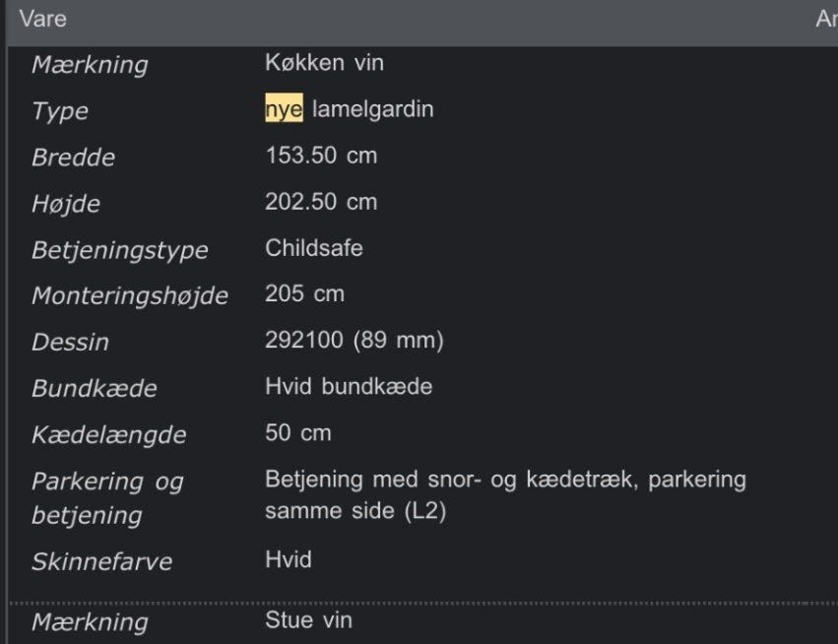Select the Childsafe value
This screenshot has height=644, width=838.
(314, 248)
